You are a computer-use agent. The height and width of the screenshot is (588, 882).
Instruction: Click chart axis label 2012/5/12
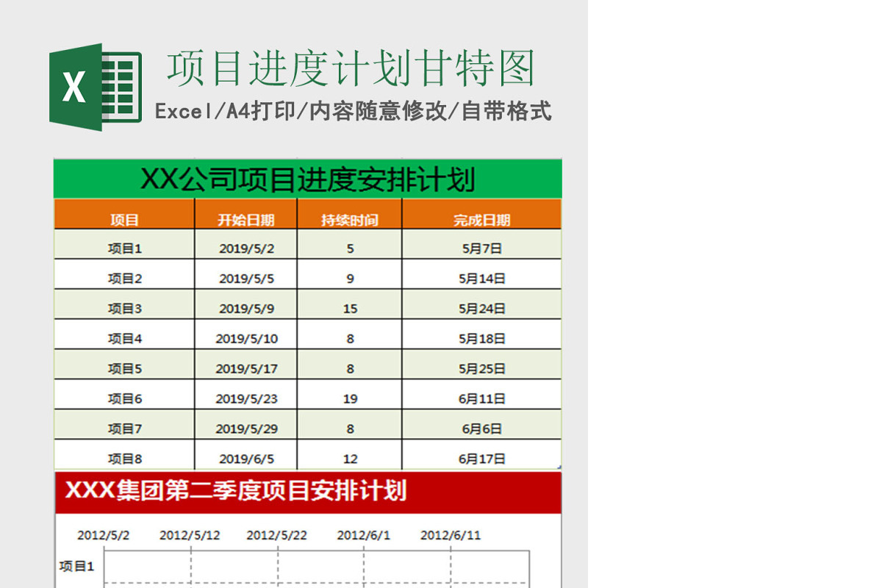[190, 535]
